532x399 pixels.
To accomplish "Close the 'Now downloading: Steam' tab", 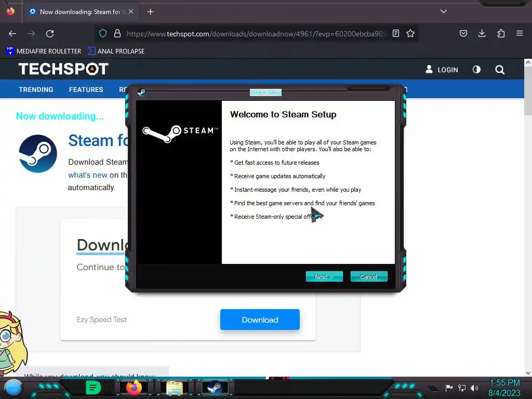I will tap(131, 11).
